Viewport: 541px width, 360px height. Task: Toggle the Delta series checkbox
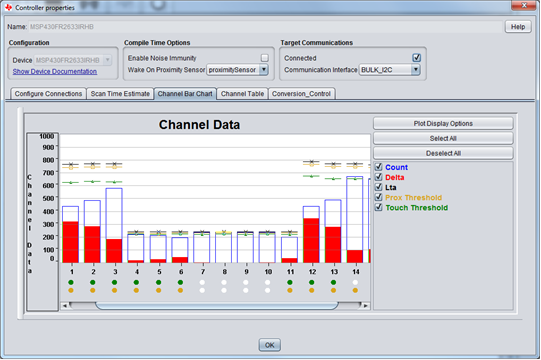click(x=378, y=177)
